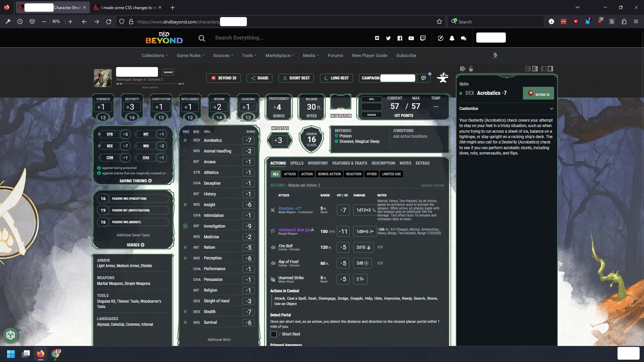Open Features & Traits tab
Viewport: 644px width, 362px height.
(350, 163)
